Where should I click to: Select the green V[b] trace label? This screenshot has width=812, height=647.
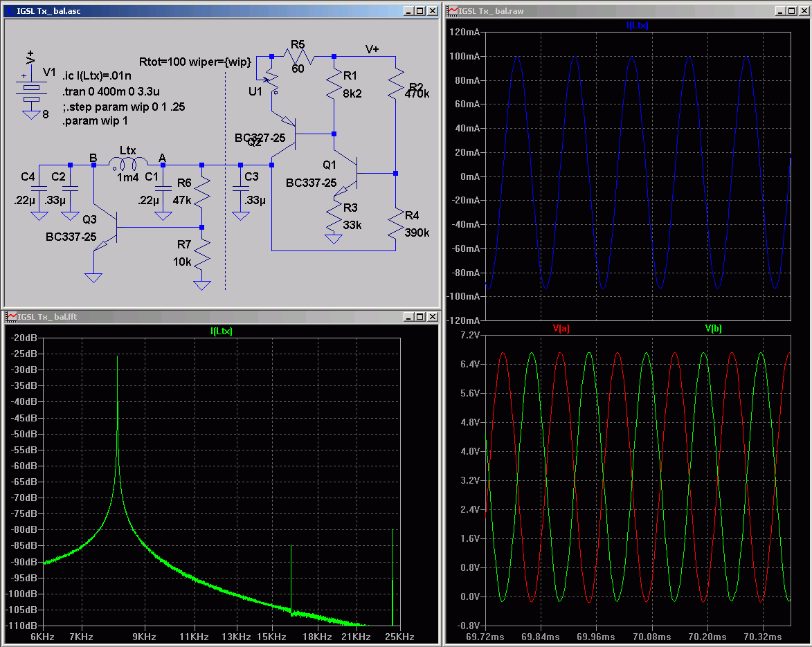pos(713,329)
